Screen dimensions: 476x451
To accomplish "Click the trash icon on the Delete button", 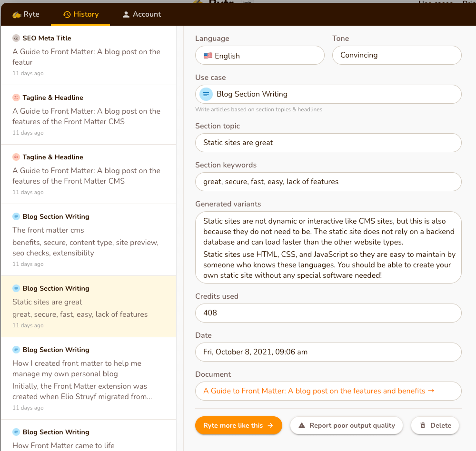I will [x=423, y=425].
